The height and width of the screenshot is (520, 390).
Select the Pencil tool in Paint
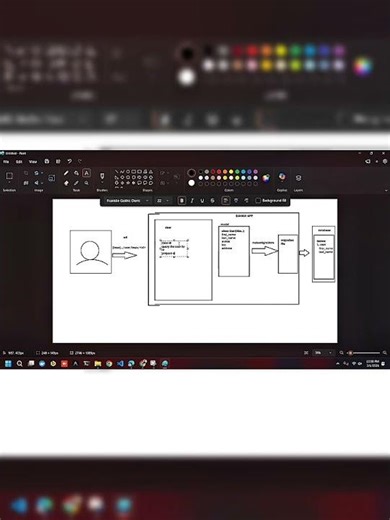66,173
